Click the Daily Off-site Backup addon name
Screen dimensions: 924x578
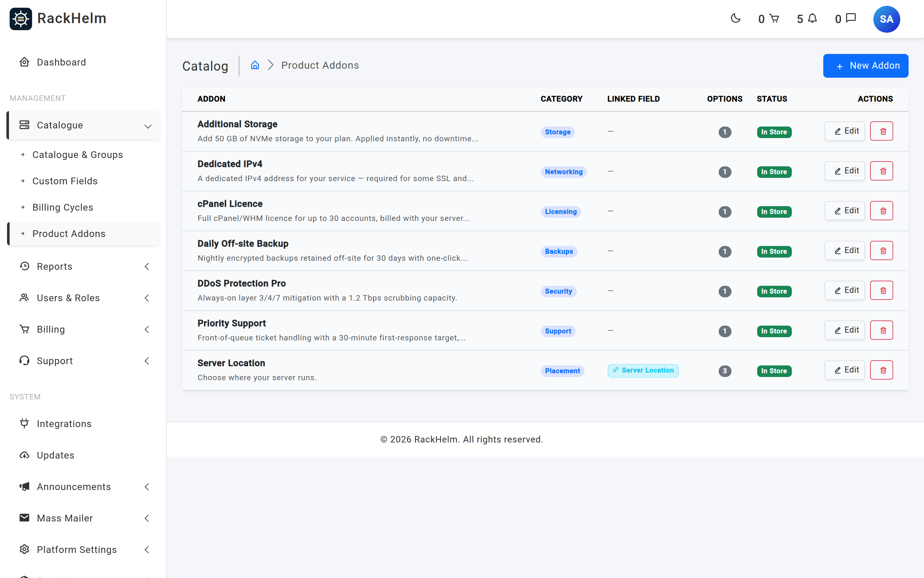click(x=243, y=243)
